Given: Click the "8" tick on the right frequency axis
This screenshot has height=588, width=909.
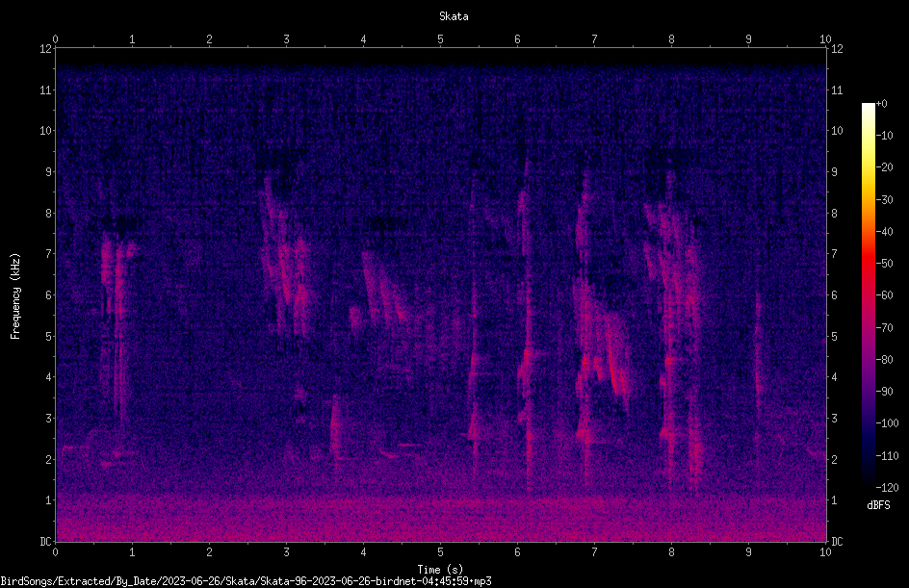Looking at the screenshot, I should click(x=834, y=214).
